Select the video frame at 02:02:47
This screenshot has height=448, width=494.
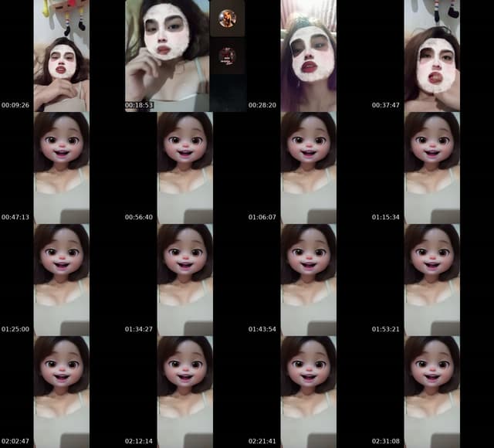pyautogui.click(x=62, y=392)
